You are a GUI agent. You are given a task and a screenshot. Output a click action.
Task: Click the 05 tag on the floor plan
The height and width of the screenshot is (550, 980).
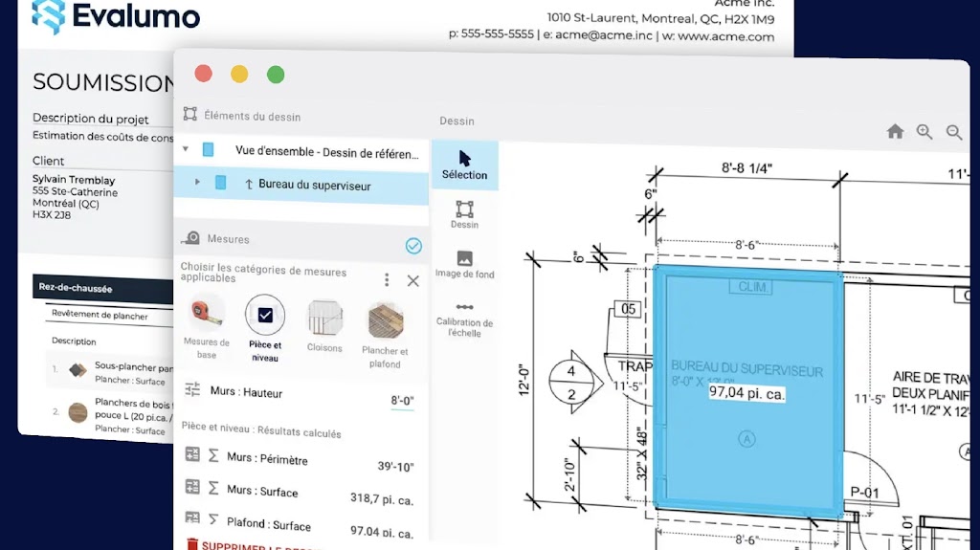pyautogui.click(x=628, y=309)
